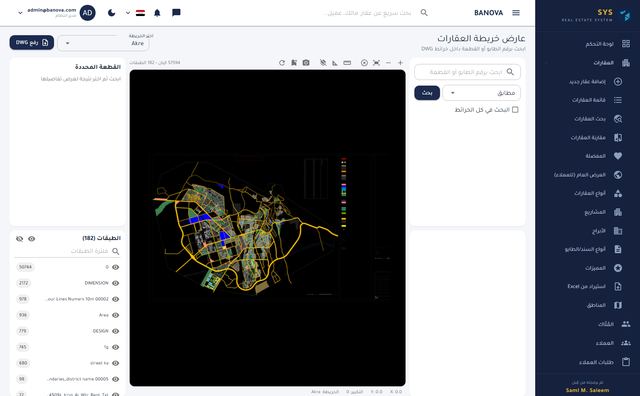Open add new property sidebar item
640x396 pixels.
[x=595, y=82]
